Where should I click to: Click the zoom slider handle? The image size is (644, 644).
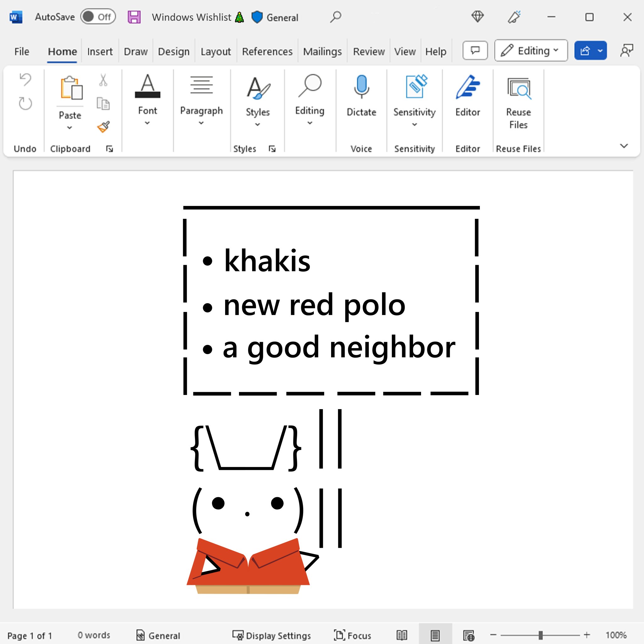(540, 635)
